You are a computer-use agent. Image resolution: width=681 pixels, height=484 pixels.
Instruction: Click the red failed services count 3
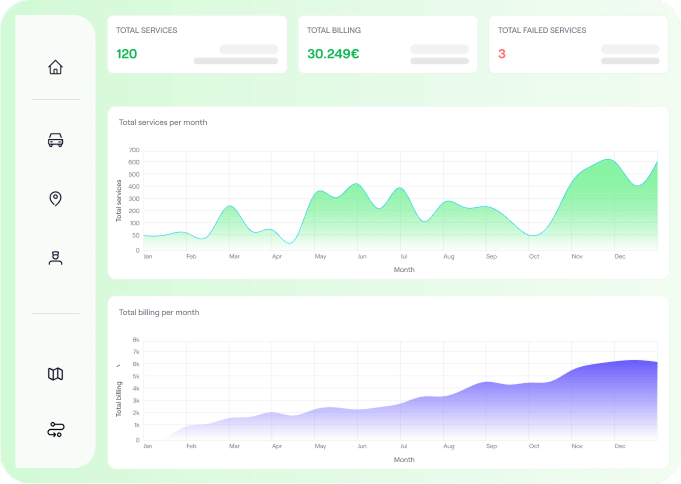pos(502,54)
